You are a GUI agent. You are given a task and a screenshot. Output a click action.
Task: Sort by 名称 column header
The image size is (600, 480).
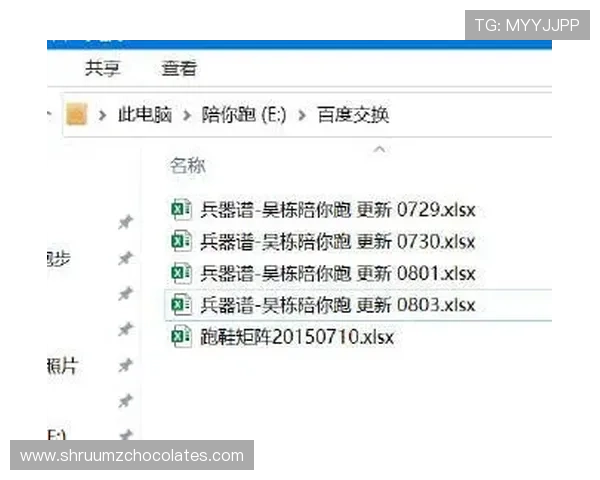click(188, 166)
